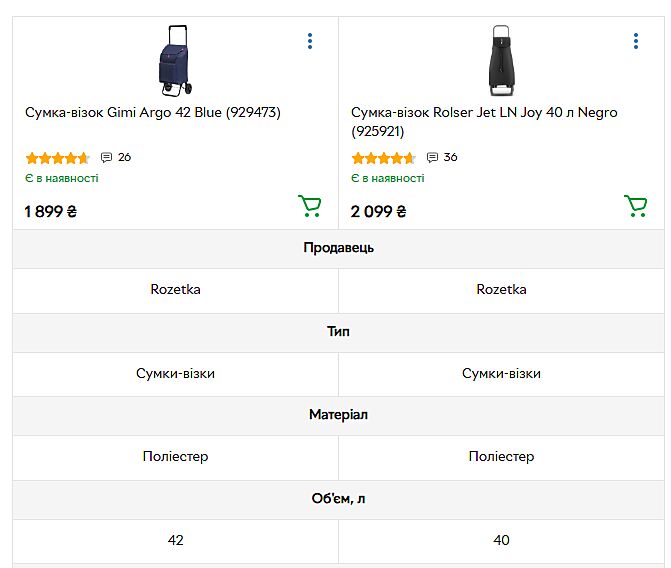Click Rozetka seller under Gimi Argo
The image size is (671, 568).
(176, 290)
